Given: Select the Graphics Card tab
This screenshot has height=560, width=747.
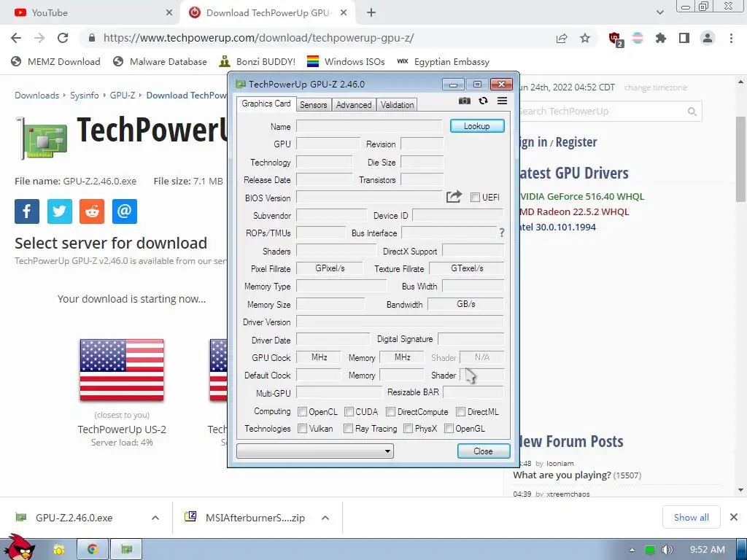Looking at the screenshot, I should coord(266,104).
